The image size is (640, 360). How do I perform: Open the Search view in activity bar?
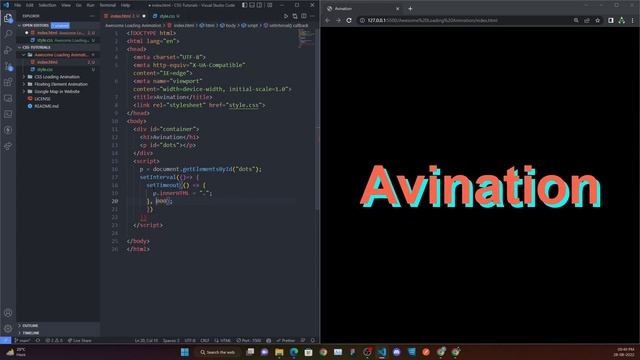click(8, 34)
